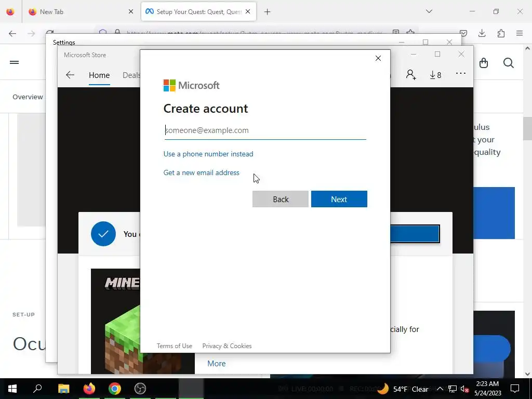Click the Microsoft Store back arrow
The height and width of the screenshot is (399, 532).
point(70,75)
